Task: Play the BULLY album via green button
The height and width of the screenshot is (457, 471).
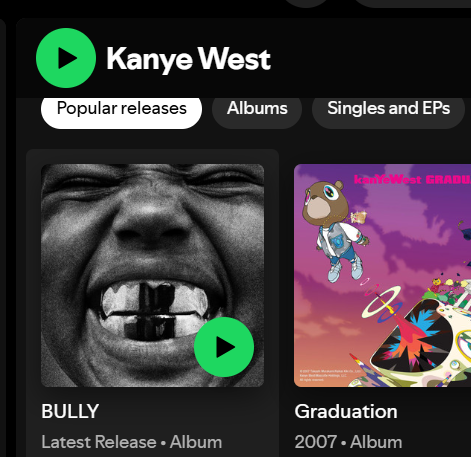Action: [224, 347]
